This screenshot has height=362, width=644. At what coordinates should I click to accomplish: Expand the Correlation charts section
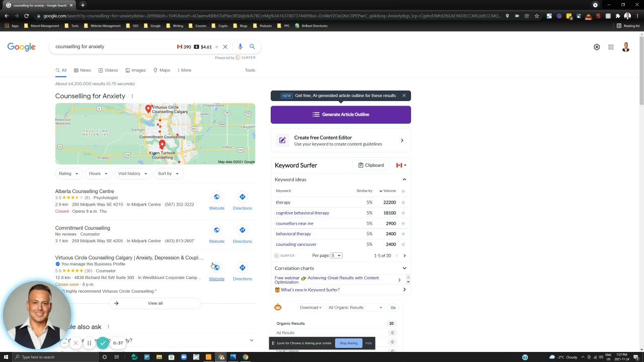coord(404,268)
